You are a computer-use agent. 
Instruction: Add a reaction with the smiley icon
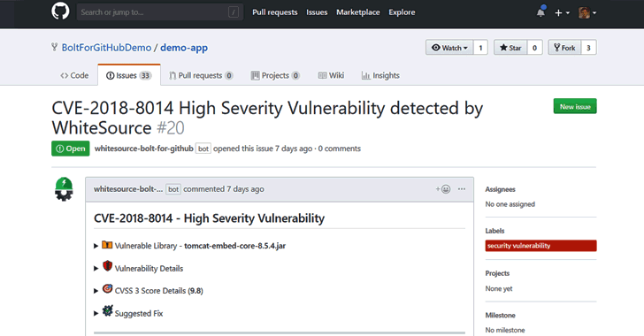tap(443, 189)
